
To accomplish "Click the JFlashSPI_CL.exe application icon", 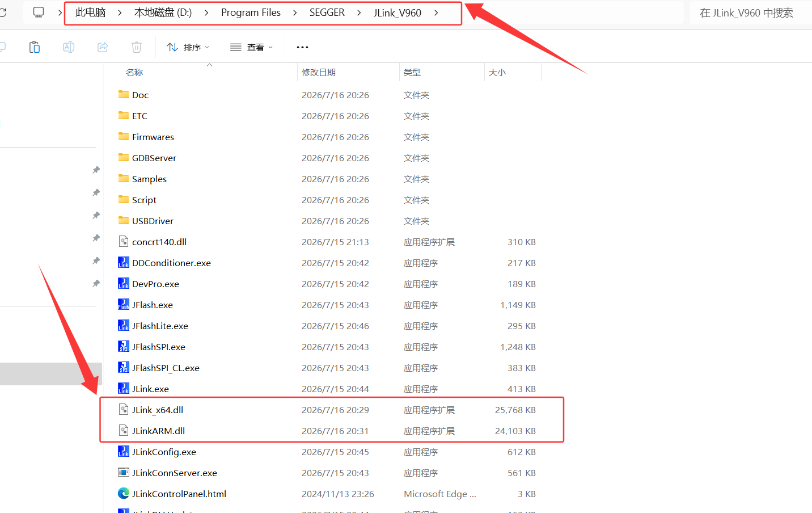I will click(x=124, y=367).
